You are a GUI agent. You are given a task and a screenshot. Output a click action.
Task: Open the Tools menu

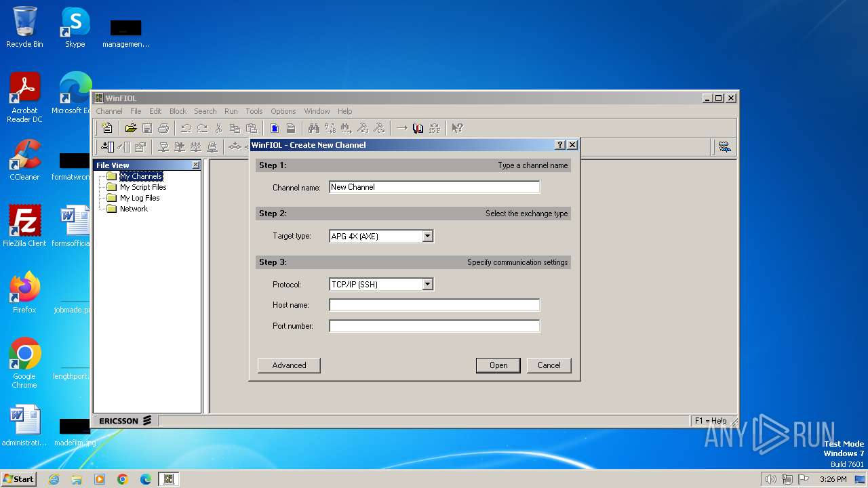tap(254, 111)
